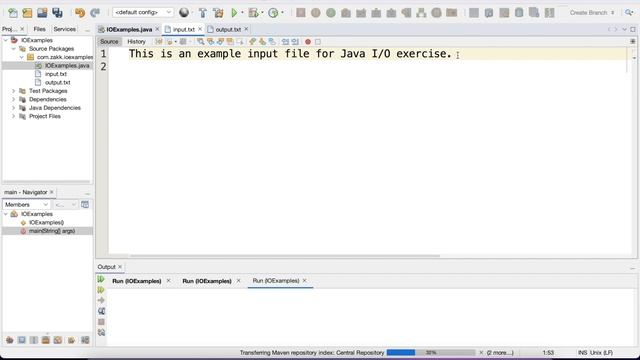Screen dimensions: 640x360
Task: Click the globe browser icon in toolbar
Action: tap(184, 13)
